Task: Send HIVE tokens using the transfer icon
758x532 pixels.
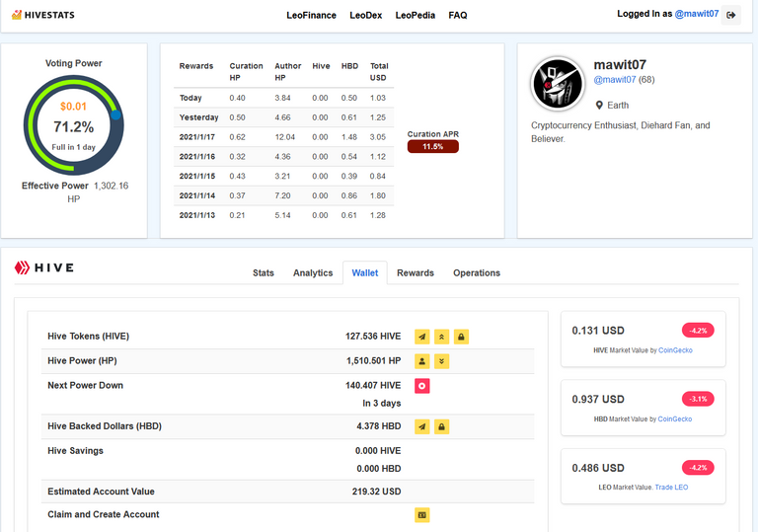Action: click(422, 337)
